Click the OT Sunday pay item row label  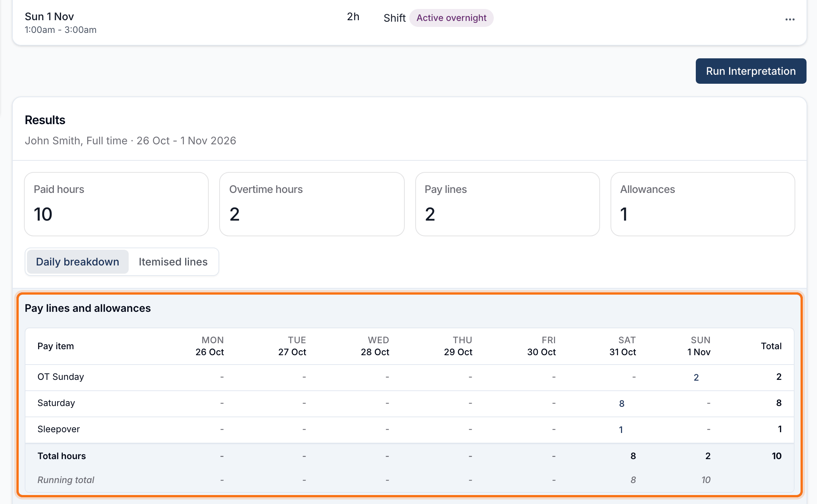point(61,377)
